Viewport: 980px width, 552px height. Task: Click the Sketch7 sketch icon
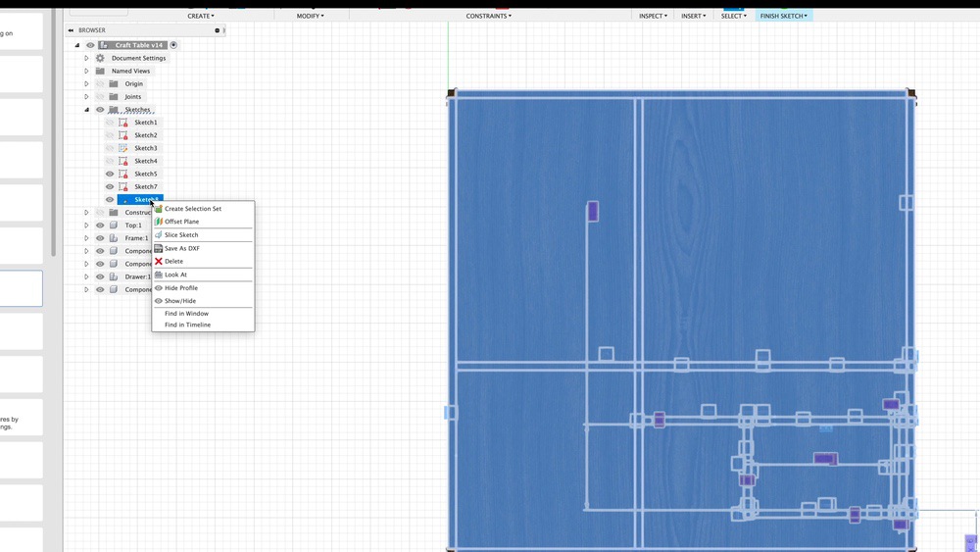(x=123, y=186)
